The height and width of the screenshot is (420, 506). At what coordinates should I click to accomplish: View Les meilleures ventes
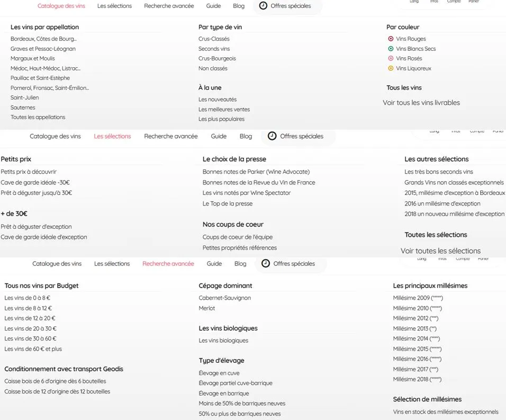pyautogui.click(x=224, y=109)
